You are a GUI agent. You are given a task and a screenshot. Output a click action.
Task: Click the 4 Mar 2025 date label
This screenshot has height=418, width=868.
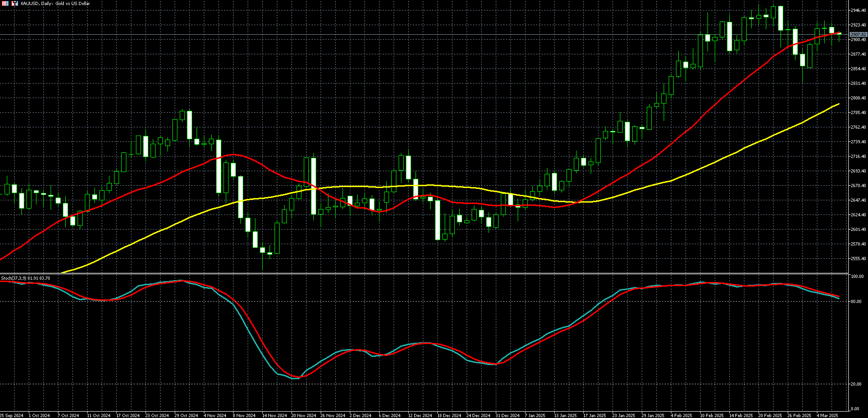click(827, 415)
